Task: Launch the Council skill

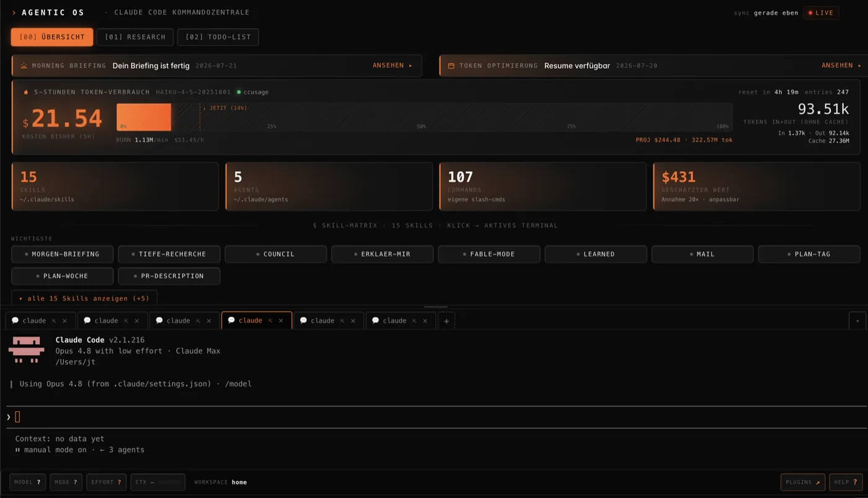Action: (x=275, y=254)
